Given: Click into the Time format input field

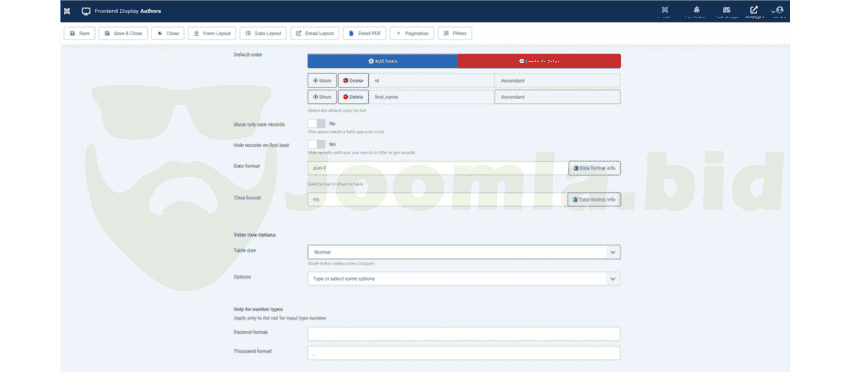Looking at the screenshot, I should pos(437,200).
